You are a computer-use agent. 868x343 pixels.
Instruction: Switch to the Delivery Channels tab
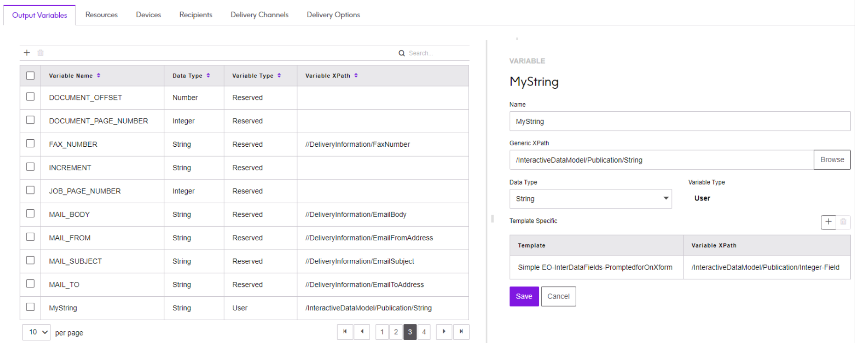(259, 15)
